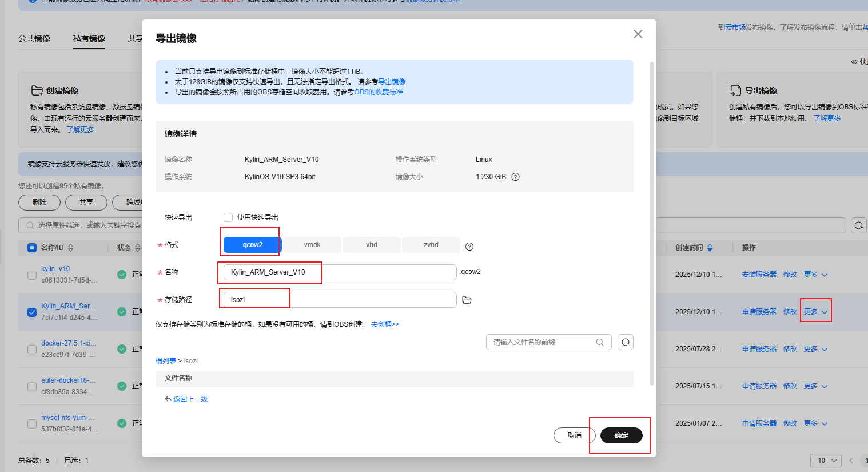Select the vmdk format option
Viewport: 868px width, 472px height.
(312, 245)
